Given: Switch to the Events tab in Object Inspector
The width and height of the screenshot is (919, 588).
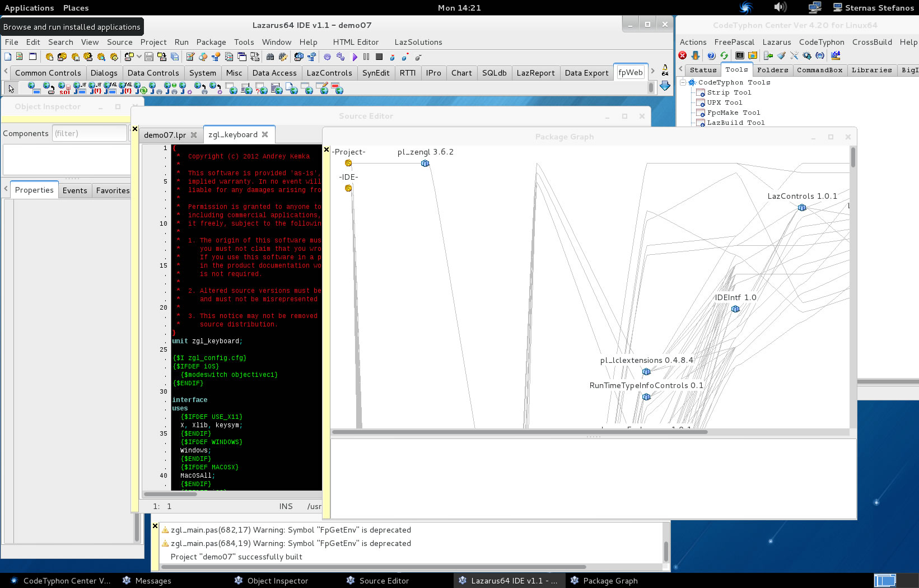Looking at the screenshot, I should (x=74, y=190).
